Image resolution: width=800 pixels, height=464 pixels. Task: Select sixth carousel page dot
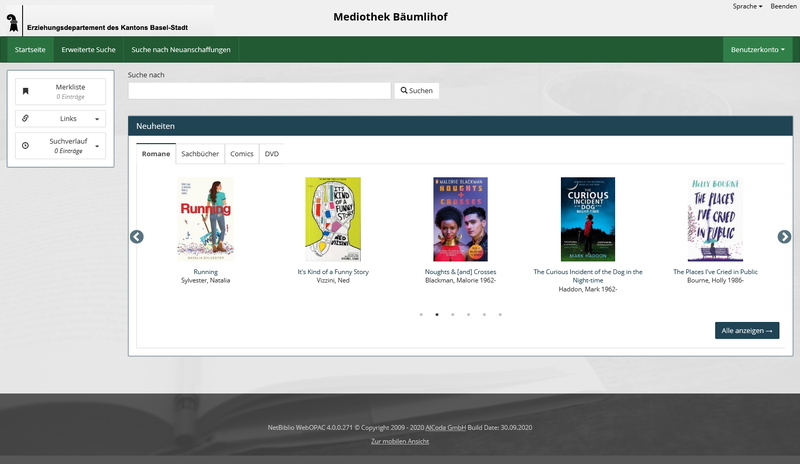(500, 314)
